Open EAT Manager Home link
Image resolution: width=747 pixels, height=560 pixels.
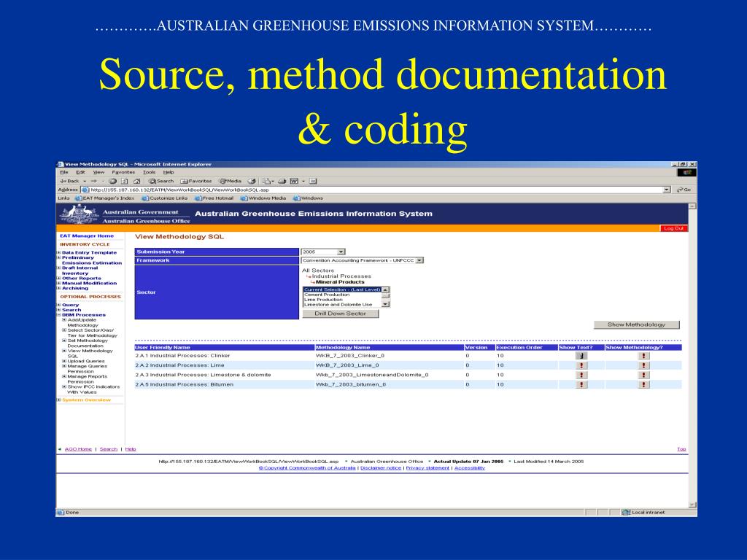87,236
